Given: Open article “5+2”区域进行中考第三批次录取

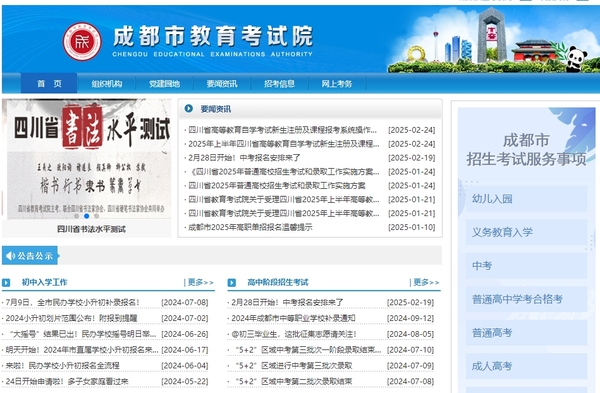Looking at the screenshot, I should point(292,365).
